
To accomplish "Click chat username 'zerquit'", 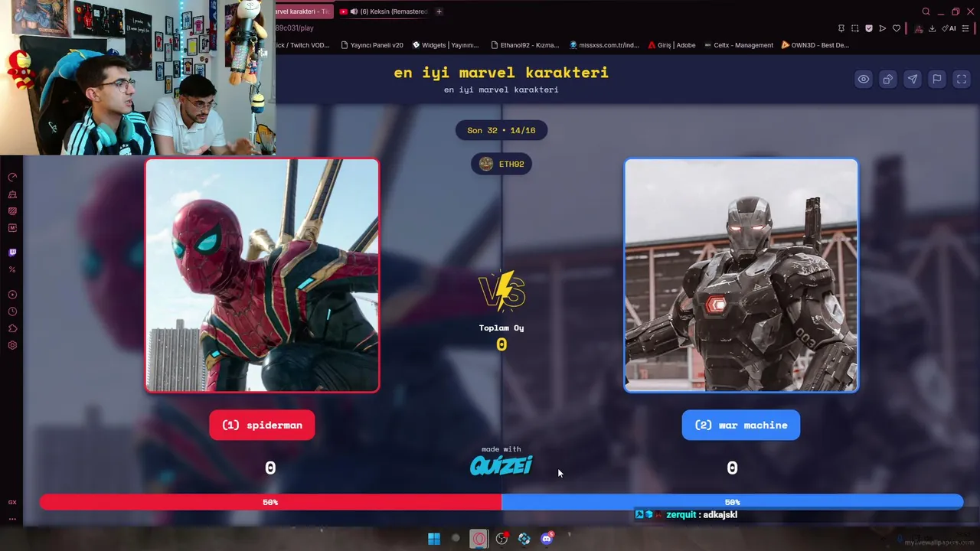I will [681, 515].
